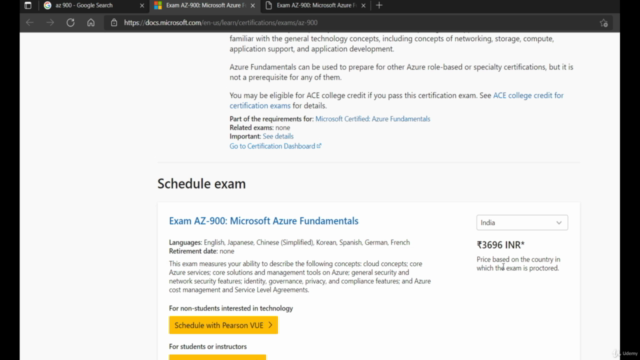Open a new tab with the plus icon
The image size is (640, 360).
point(379,5)
